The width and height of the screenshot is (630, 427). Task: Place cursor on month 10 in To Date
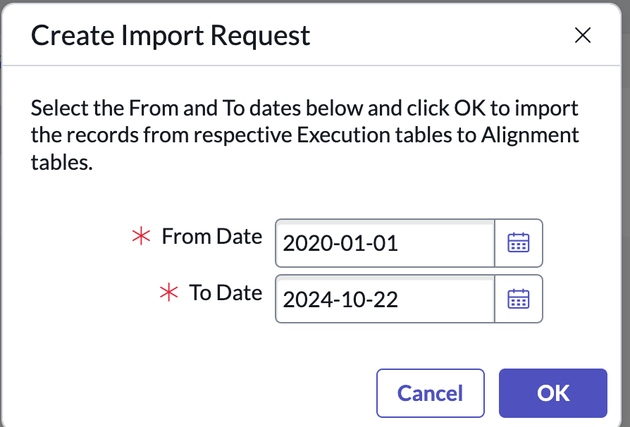tap(354, 300)
